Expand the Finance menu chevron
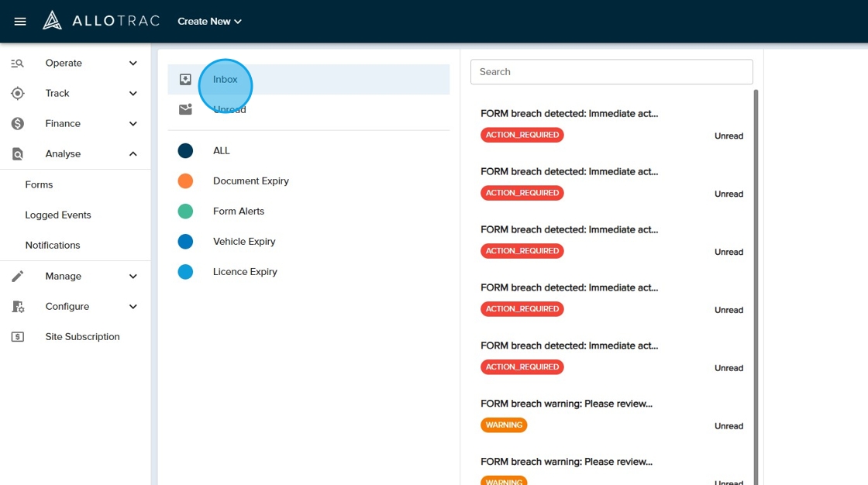 (133, 124)
